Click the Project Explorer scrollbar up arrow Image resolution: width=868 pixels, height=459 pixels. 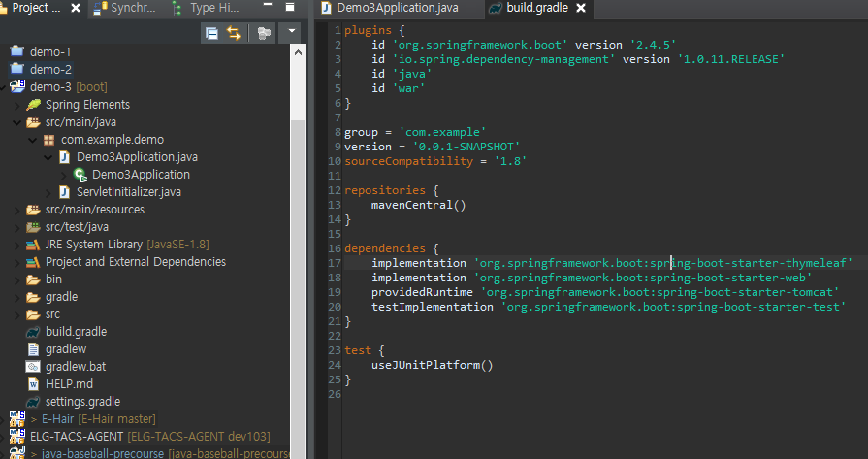pos(298,52)
